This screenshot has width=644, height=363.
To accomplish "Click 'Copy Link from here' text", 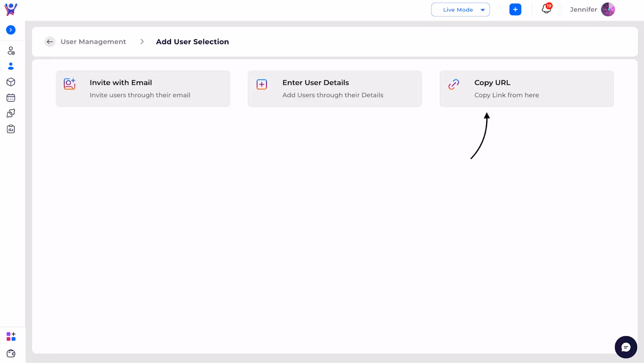I will tap(506, 95).
